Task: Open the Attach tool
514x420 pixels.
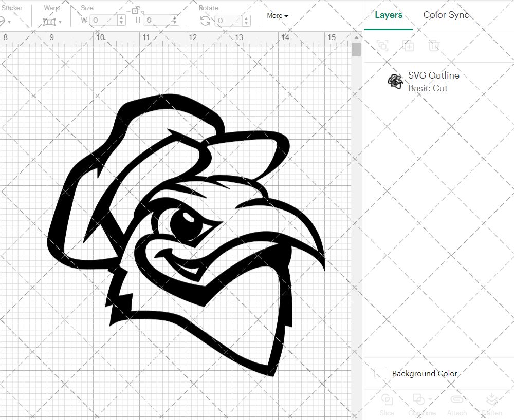Action: 457,404
